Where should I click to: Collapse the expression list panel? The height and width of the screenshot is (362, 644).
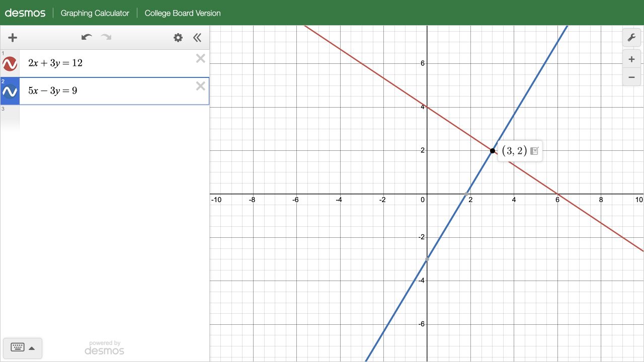(x=197, y=38)
